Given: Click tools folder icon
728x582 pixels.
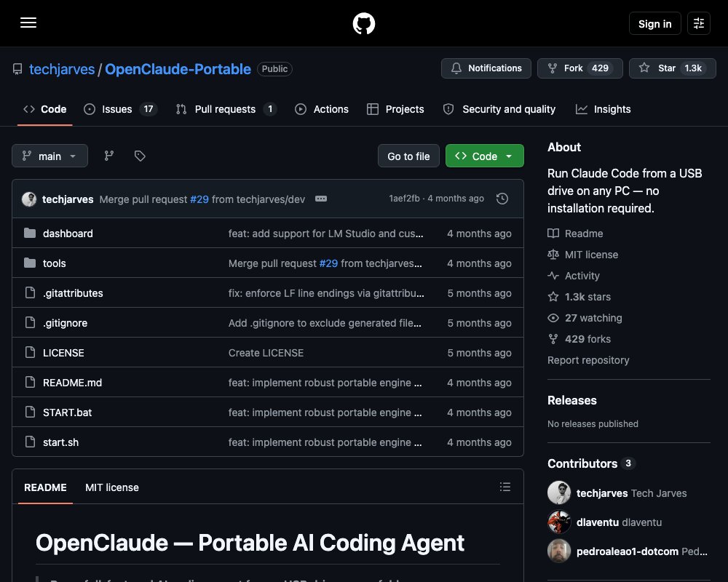Looking at the screenshot, I should (30, 263).
